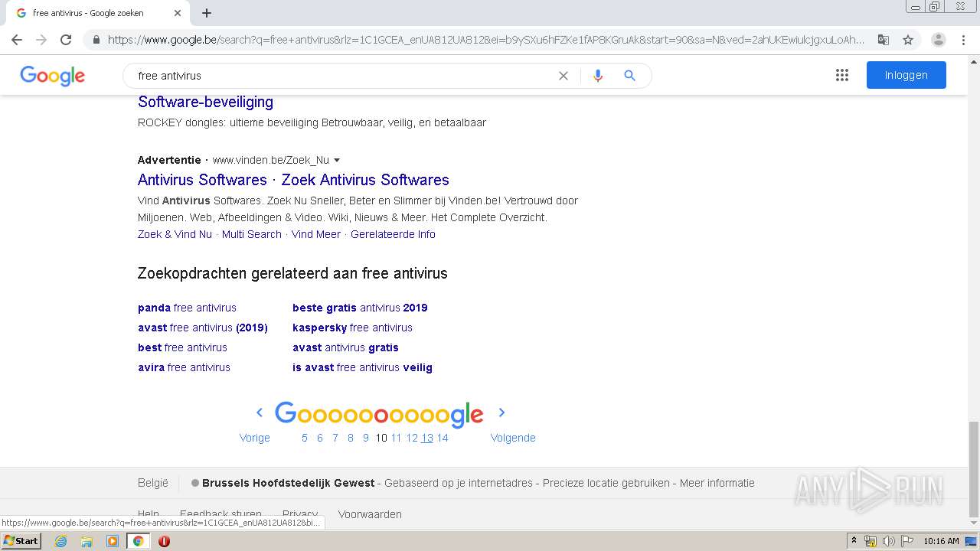Click 'Meer informatie' footer link

717,483
